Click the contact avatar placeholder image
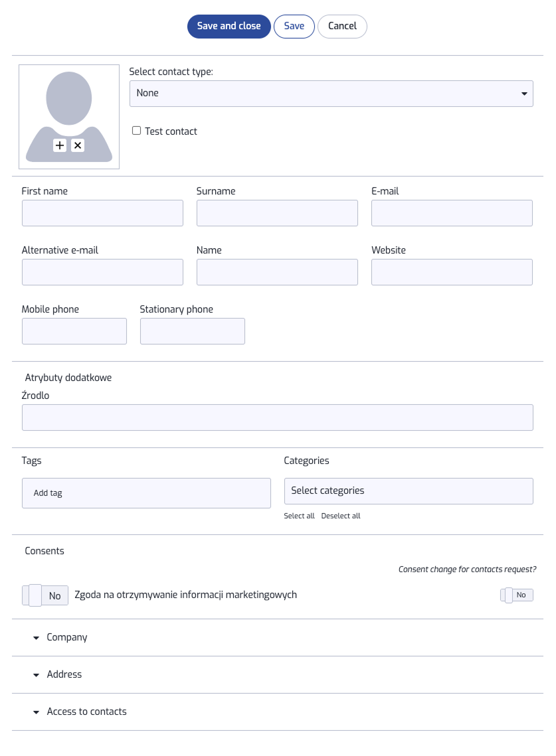 [x=69, y=117]
